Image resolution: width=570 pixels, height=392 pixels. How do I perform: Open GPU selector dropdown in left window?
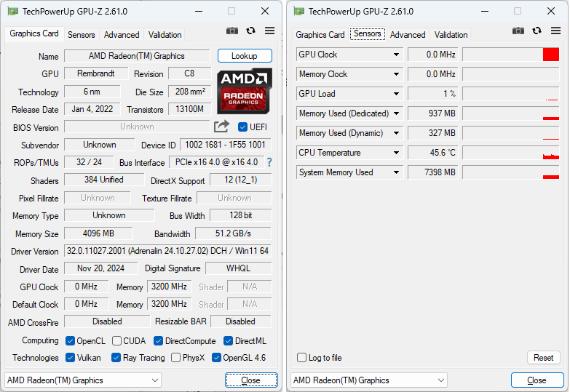(x=83, y=380)
